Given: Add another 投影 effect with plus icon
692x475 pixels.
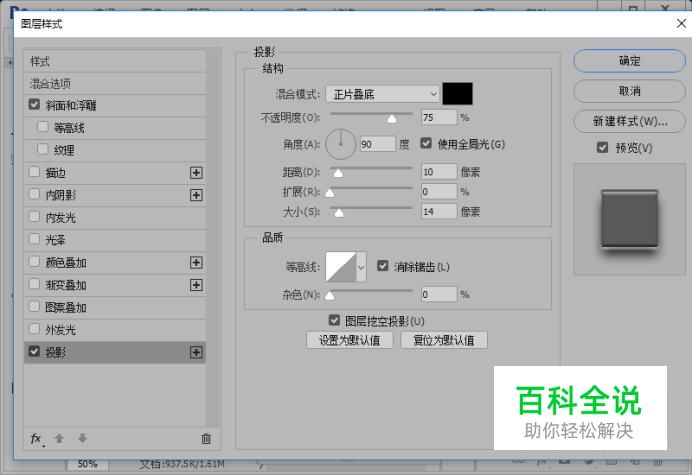Looking at the screenshot, I should (196, 352).
